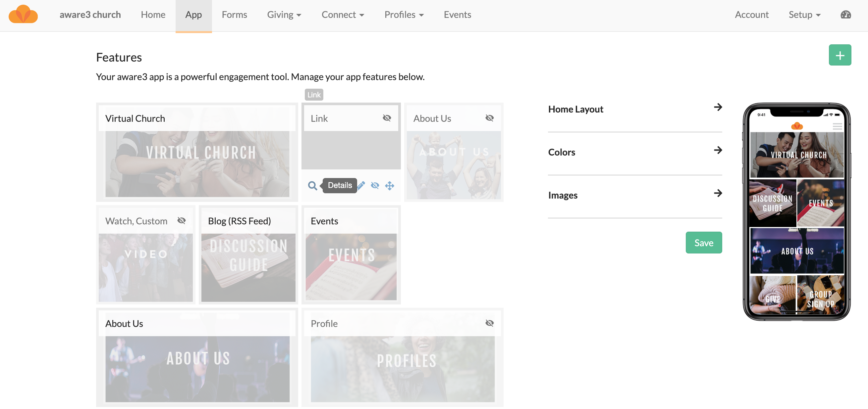Image resolution: width=868 pixels, height=409 pixels.
Task: Click the aware3 church brand link
Action: (x=90, y=15)
